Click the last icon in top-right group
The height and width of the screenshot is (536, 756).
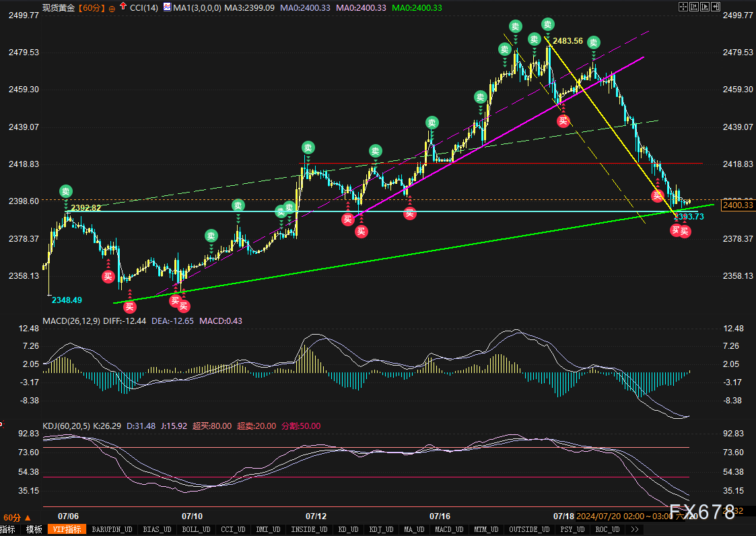716,7
